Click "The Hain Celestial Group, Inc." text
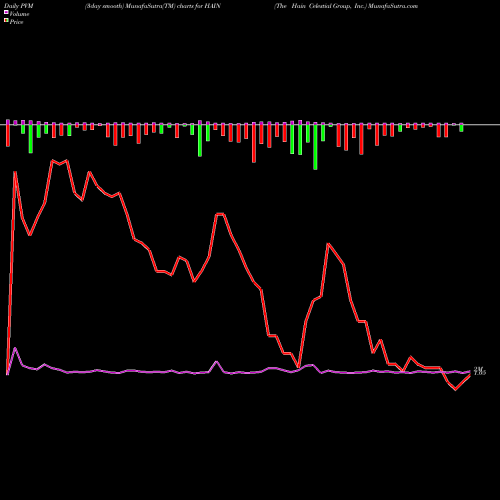Screen dimensions: 500x500 (x=320, y=6)
